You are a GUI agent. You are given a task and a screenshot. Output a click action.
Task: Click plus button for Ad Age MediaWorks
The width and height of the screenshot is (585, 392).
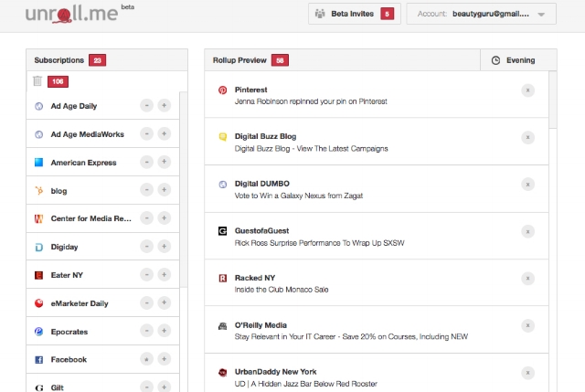pos(164,133)
